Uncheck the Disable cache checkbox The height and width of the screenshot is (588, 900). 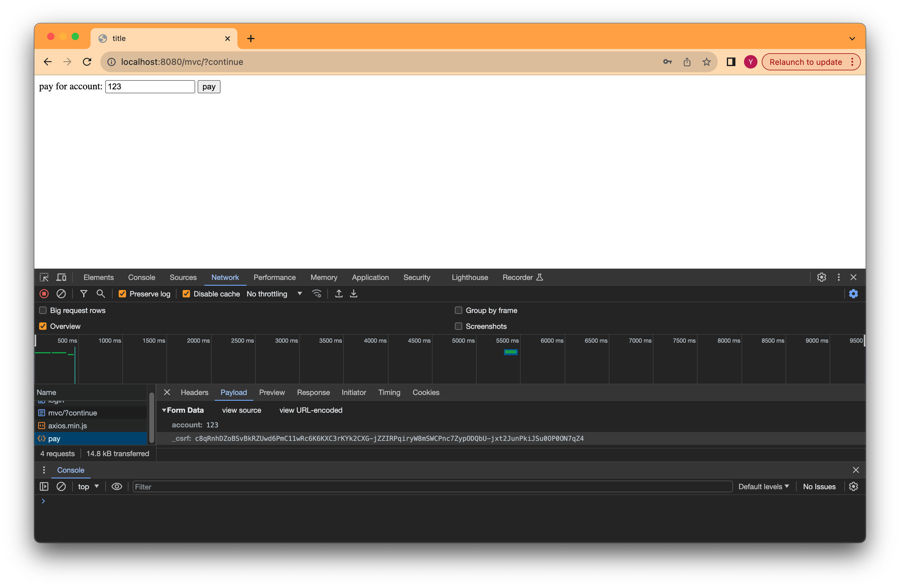(x=186, y=294)
